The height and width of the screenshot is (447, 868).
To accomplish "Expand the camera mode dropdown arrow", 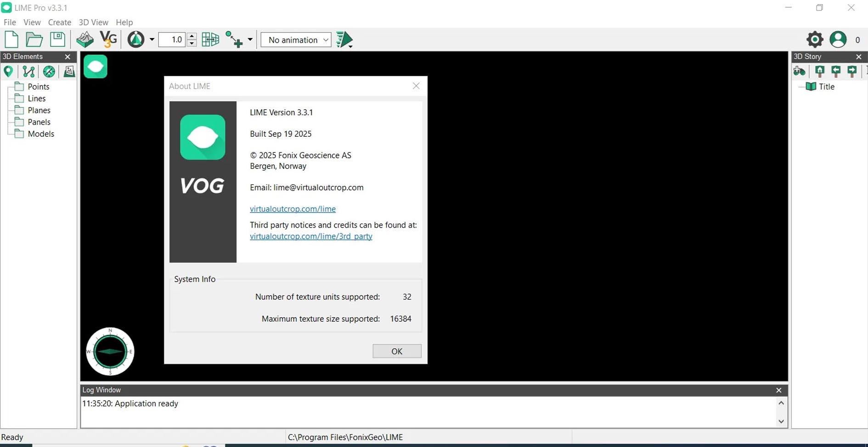I will point(152,40).
